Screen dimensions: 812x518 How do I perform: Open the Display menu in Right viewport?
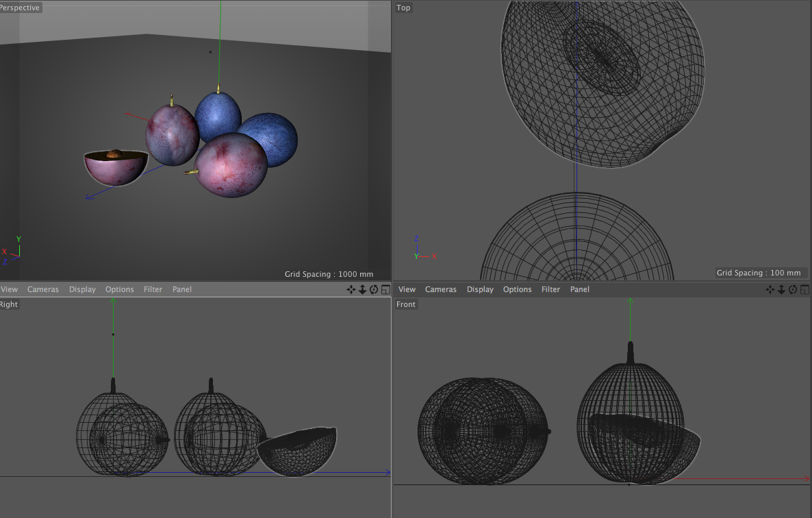(82, 290)
